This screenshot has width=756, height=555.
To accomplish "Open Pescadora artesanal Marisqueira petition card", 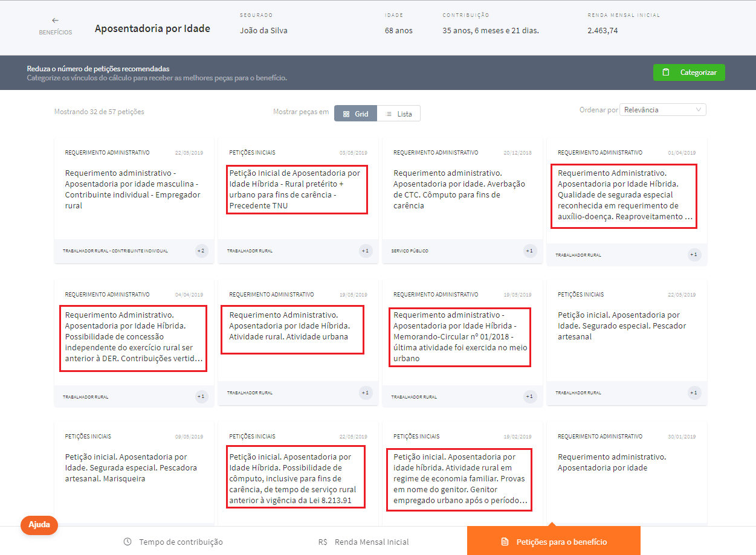I will [x=131, y=467].
